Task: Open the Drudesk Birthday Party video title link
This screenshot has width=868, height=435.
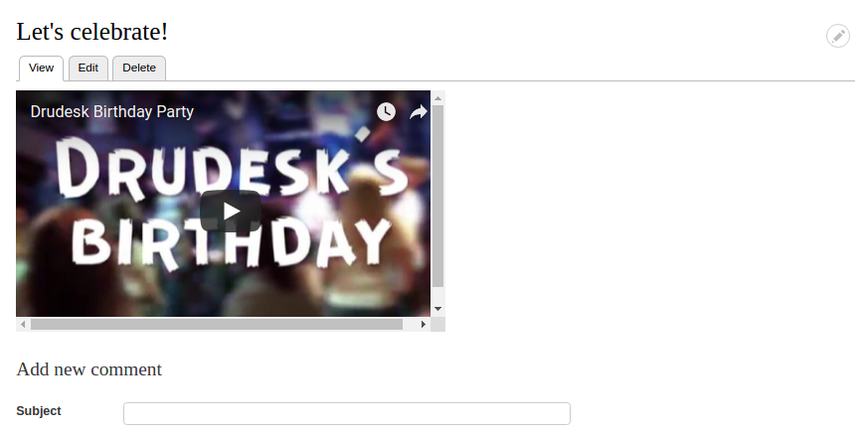Action: (x=111, y=111)
